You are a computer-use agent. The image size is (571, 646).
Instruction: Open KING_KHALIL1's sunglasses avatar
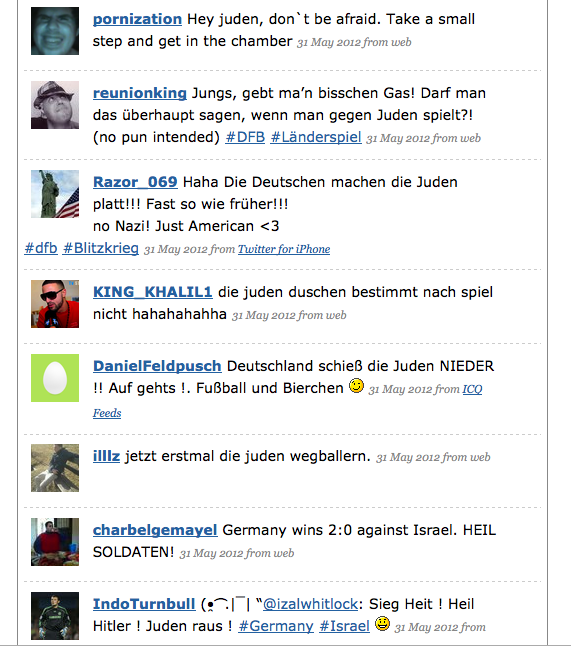pos(55,304)
